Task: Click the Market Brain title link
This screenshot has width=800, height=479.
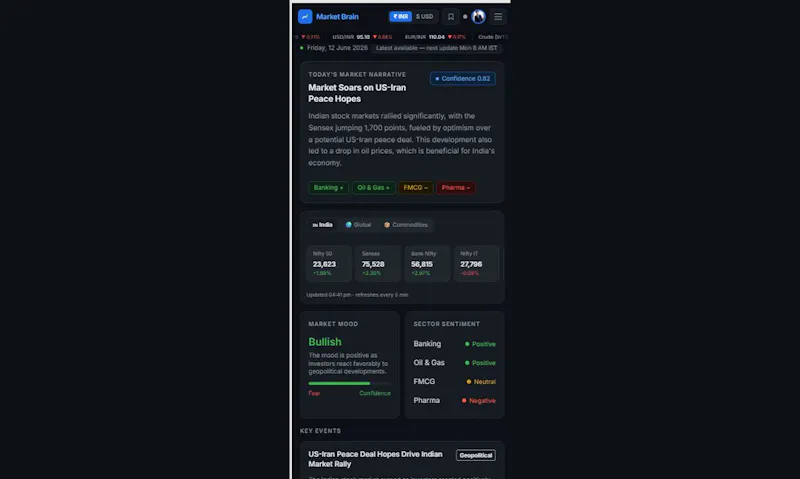Action: tap(337, 16)
